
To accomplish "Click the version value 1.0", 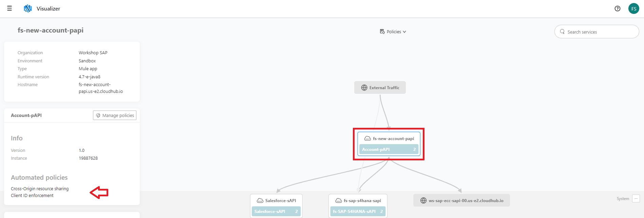I will pyautogui.click(x=81, y=150).
